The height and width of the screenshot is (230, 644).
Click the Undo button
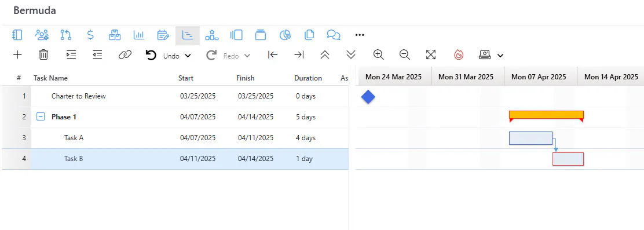163,56
